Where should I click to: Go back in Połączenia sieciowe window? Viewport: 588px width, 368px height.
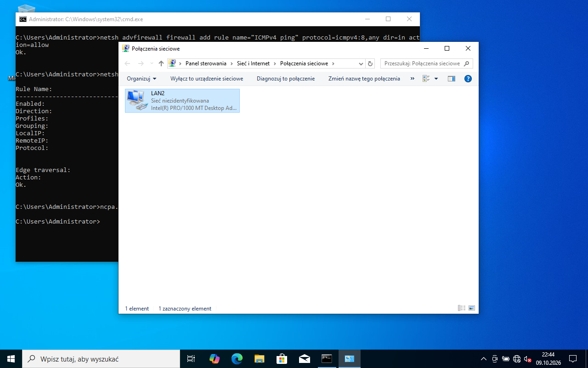pyautogui.click(x=128, y=63)
